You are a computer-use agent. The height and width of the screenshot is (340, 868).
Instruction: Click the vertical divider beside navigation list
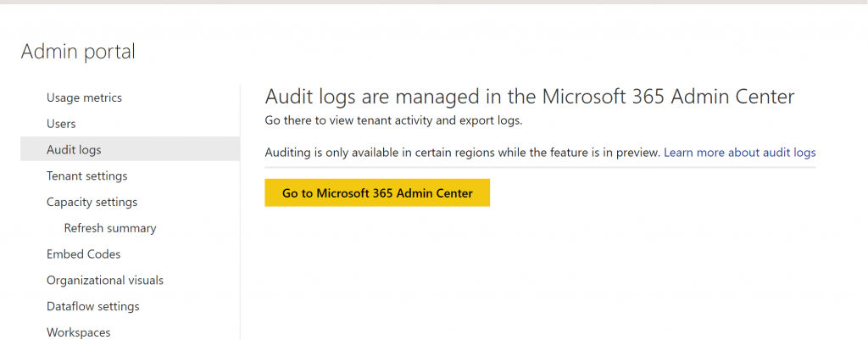click(x=240, y=212)
